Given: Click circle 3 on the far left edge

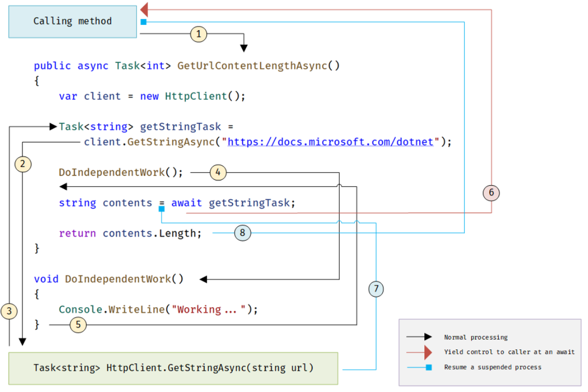Looking at the screenshot, I should tap(9, 311).
